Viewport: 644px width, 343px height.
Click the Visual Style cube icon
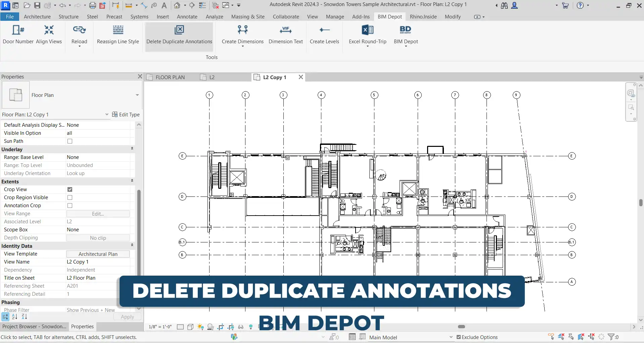(x=190, y=327)
